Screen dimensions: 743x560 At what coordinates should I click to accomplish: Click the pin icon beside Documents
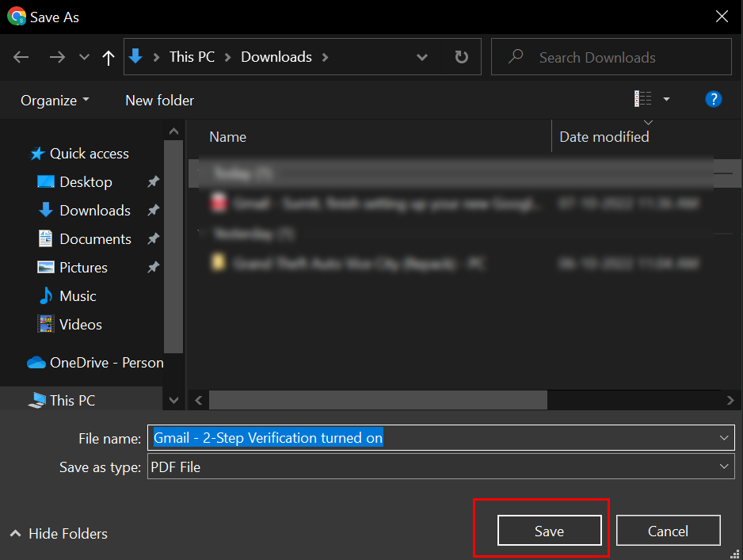point(153,238)
